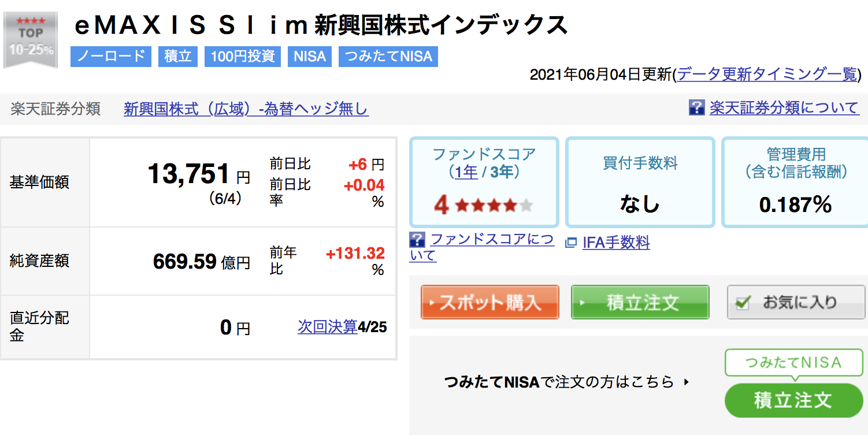Screen dimensions: 868x439
Task: Click the 100円投資 tag
Action: pyautogui.click(x=243, y=57)
